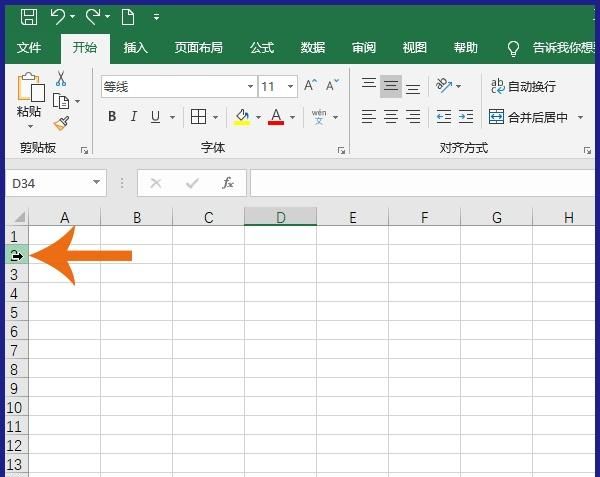Open the Customize Quick Access Toolbar arrow

pyautogui.click(x=156, y=17)
